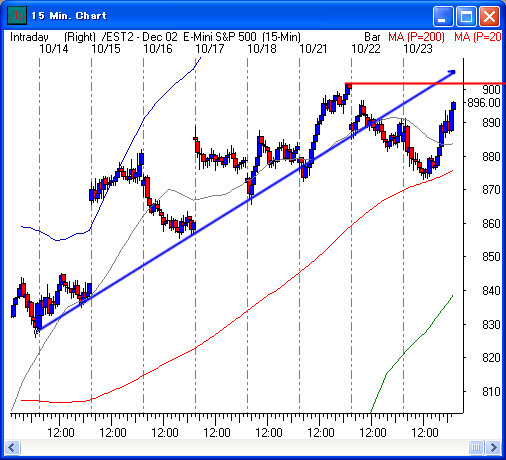This screenshot has height=460, width=506.
Task: Select the second MA (P=20 legend label
Action: (x=478, y=37)
